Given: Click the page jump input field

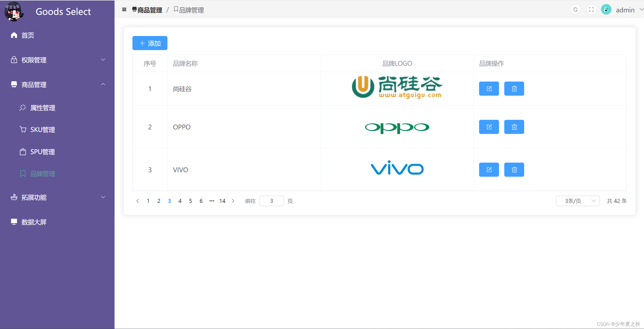Looking at the screenshot, I should (x=271, y=201).
